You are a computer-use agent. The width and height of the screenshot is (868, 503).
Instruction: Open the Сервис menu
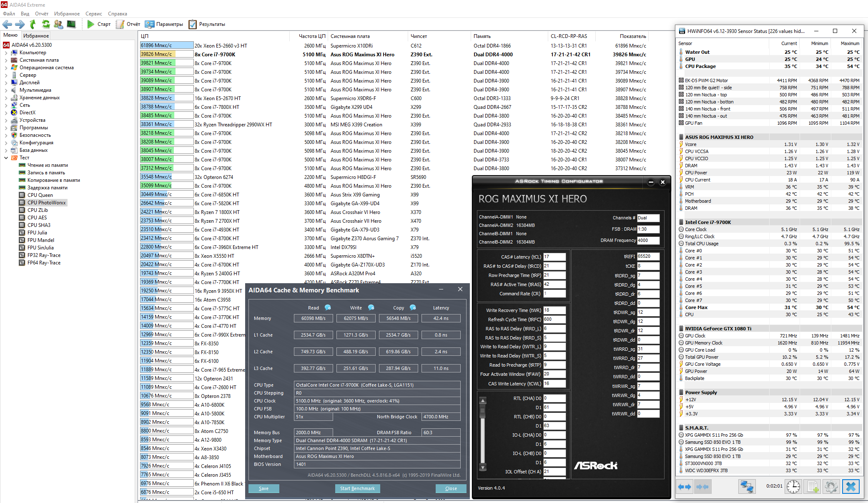[93, 14]
